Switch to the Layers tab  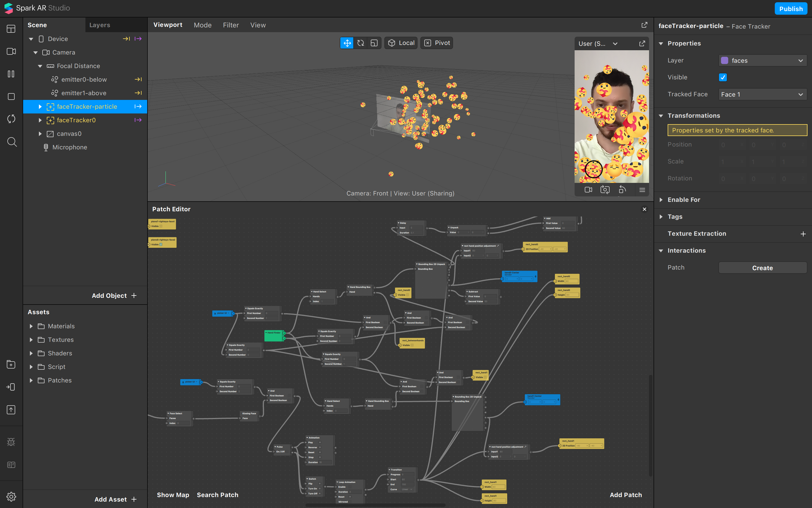[x=100, y=25]
